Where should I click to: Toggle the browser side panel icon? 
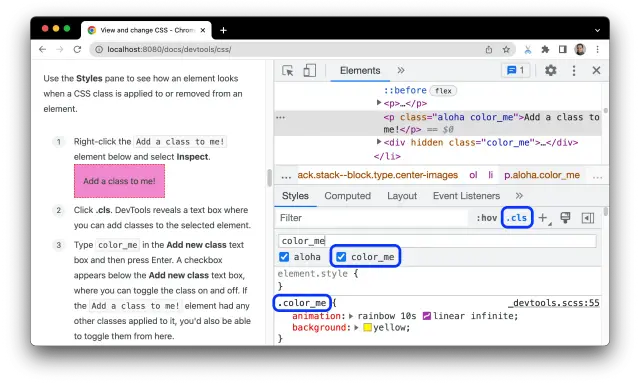(x=562, y=49)
